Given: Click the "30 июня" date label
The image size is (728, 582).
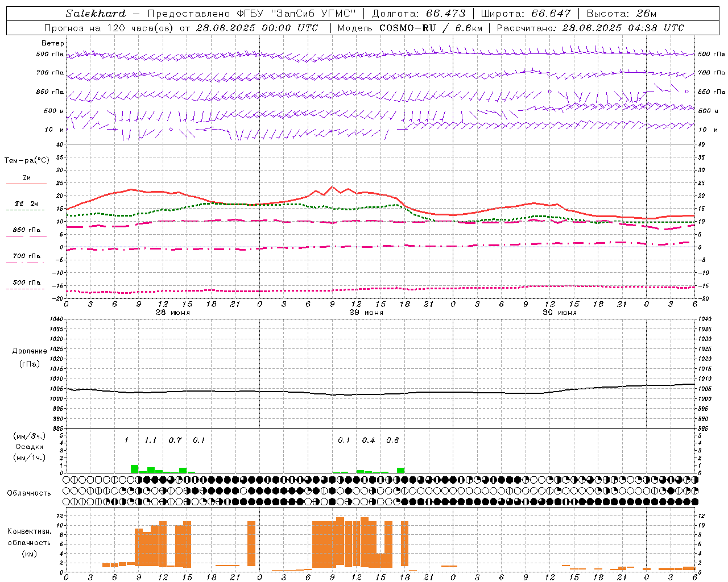Looking at the screenshot, I should point(560,313).
